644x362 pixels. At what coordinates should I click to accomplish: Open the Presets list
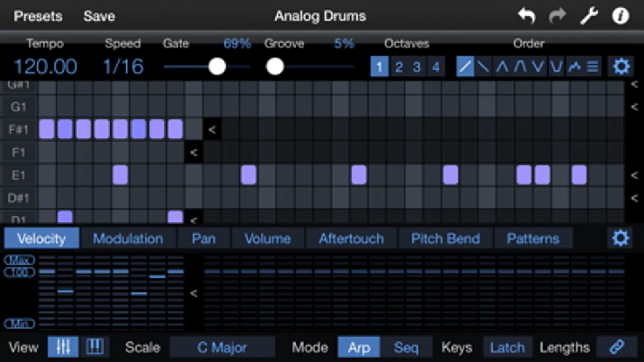click(38, 16)
